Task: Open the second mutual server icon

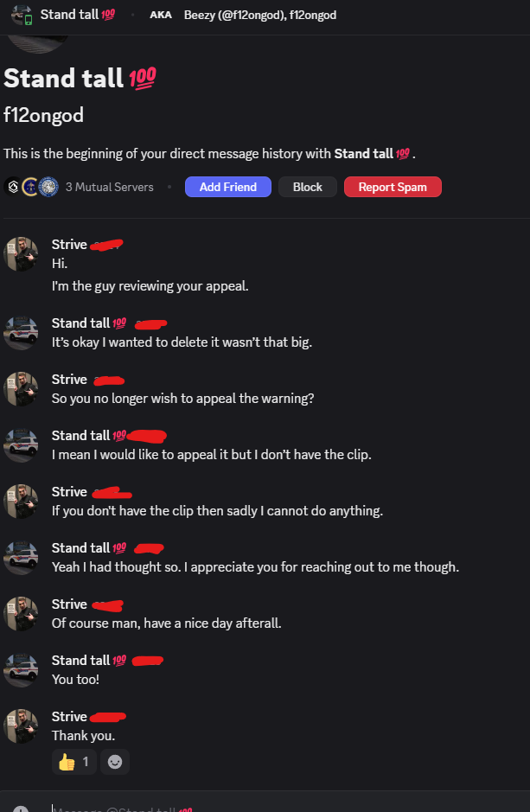Action: pyautogui.click(x=30, y=187)
